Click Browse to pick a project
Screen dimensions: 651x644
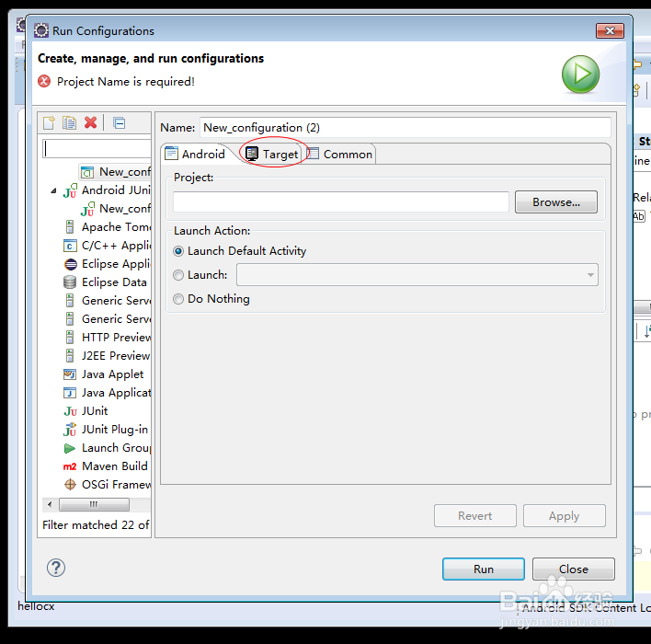(x=556, y=201)
